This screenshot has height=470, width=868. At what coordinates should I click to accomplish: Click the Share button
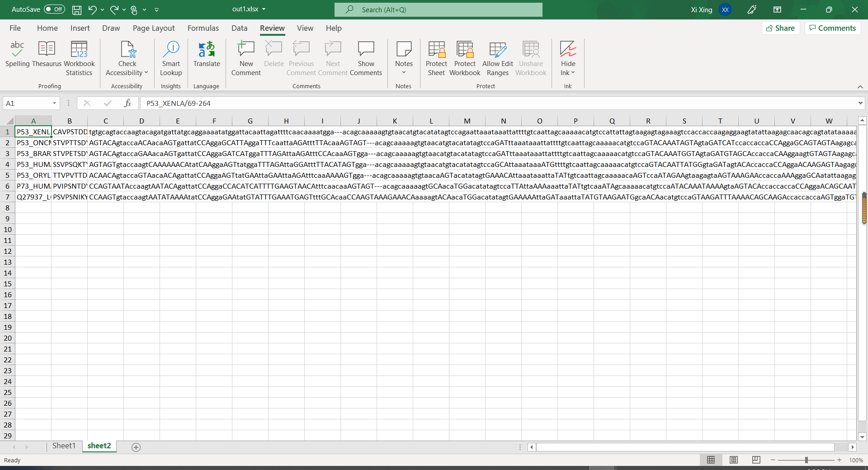pyautogui.click(x=781, y=28)
